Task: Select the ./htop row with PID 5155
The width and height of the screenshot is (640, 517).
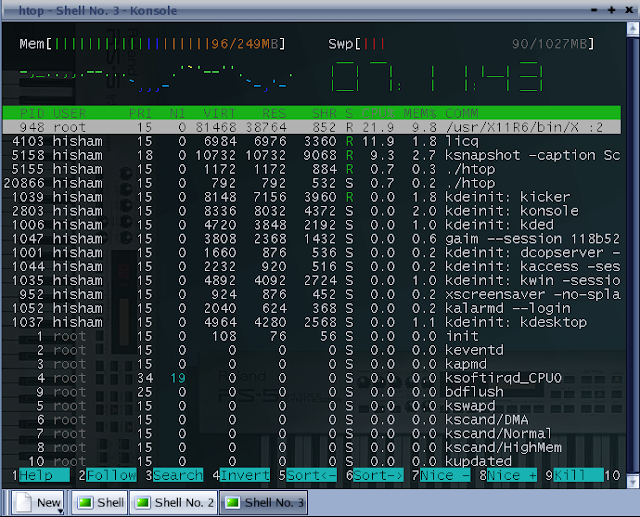Action: 312,169
